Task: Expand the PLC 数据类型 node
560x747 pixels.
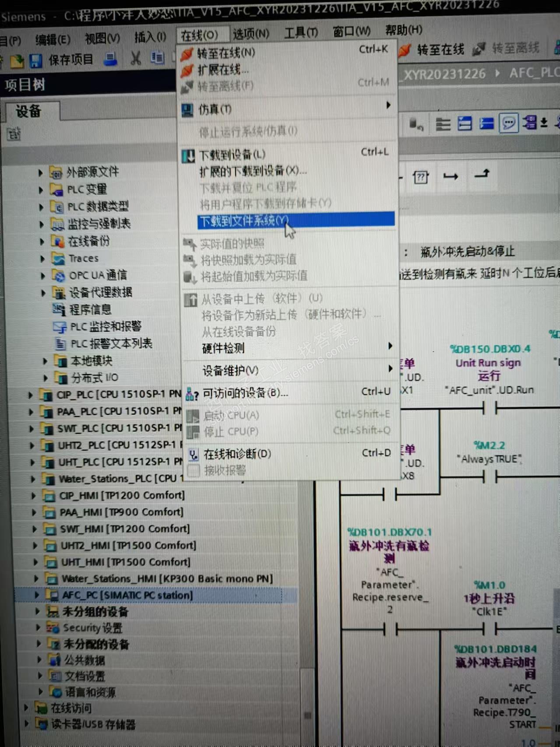Action: (x=41, y=207)
